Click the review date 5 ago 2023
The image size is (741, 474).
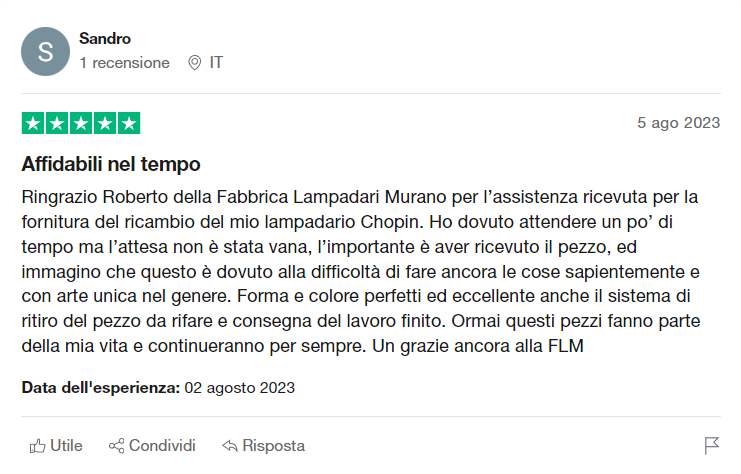pyautogui.click(x=678, y=123)
